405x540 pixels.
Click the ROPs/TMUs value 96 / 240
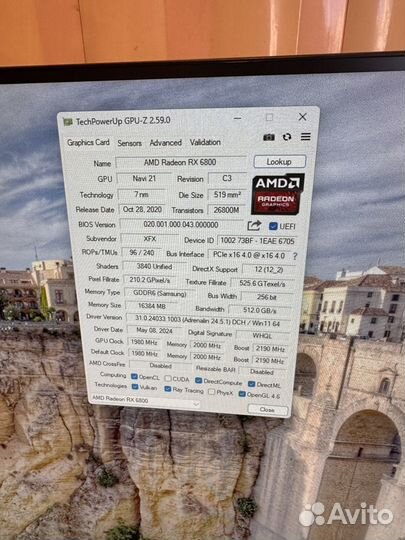coord(142,252)
